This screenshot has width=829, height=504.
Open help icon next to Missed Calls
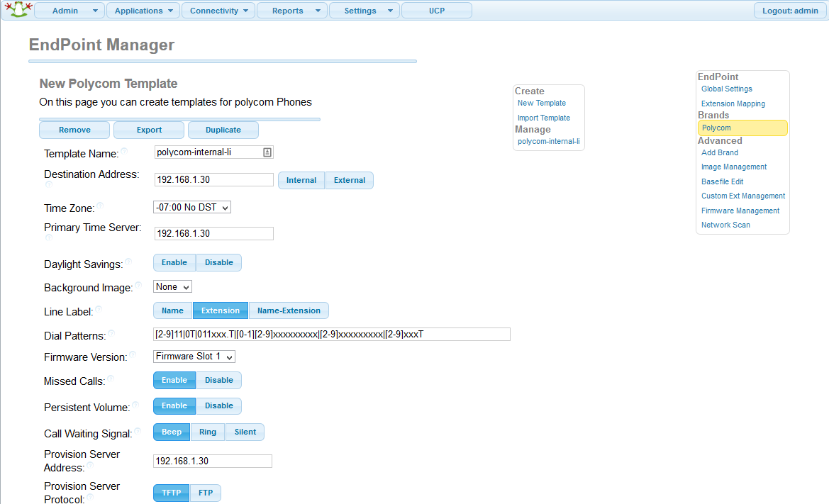coord(111,379)
